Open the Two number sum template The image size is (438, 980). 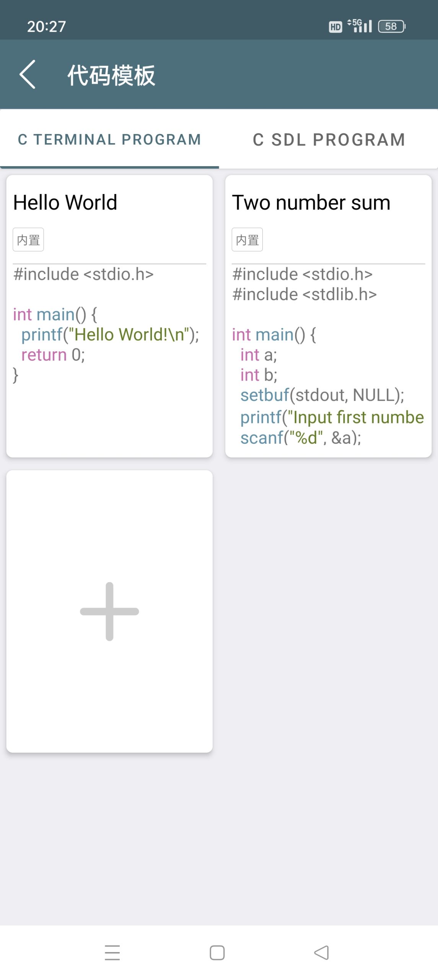312,202
